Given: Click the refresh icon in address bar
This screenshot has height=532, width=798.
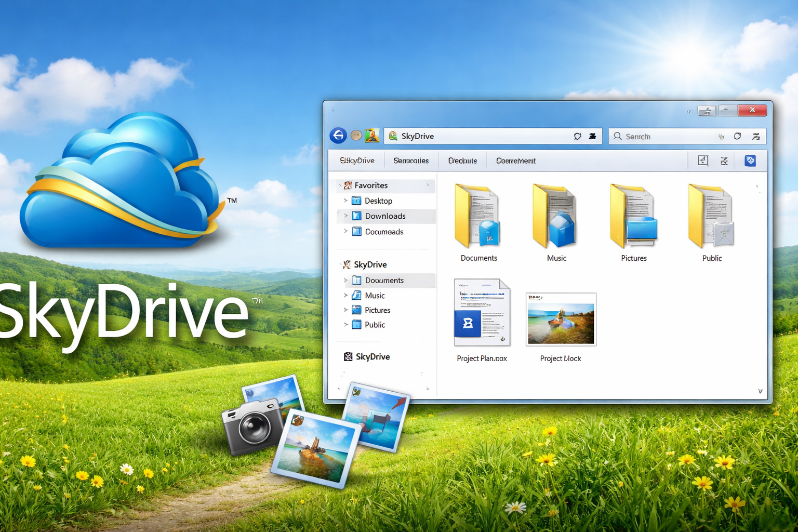Looking at the screenshot, I should 577,136.
